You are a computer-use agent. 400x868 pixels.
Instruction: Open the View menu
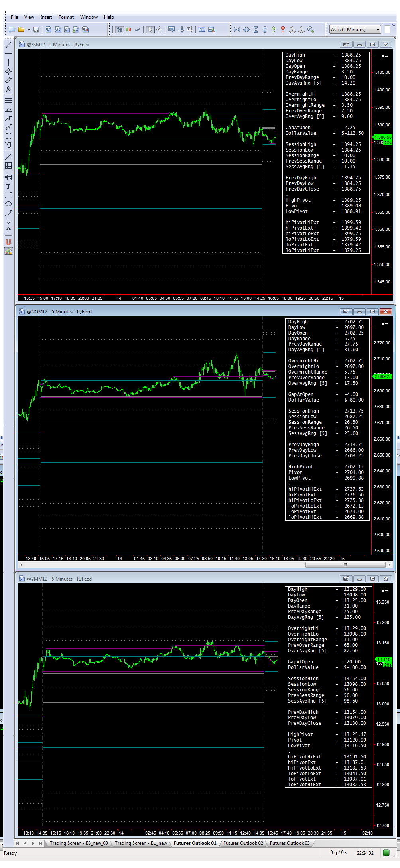29,17
